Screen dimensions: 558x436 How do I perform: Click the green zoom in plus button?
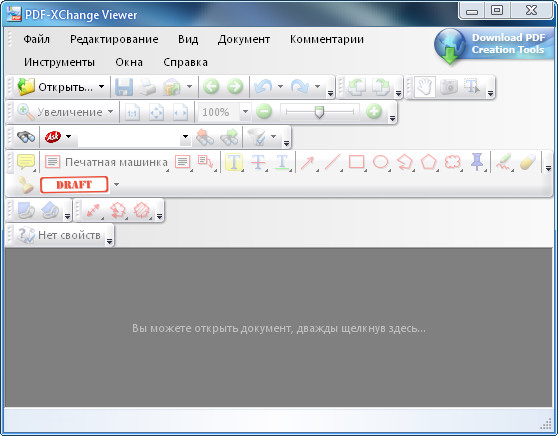pos(374,112)
